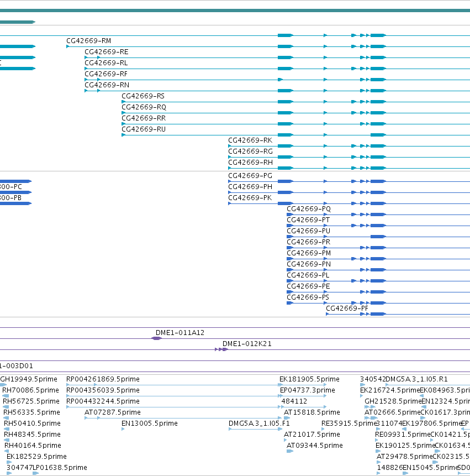This screenshot has width=470, height=476.
Task: Select the 484112 feature label
Action: point(294,401)
